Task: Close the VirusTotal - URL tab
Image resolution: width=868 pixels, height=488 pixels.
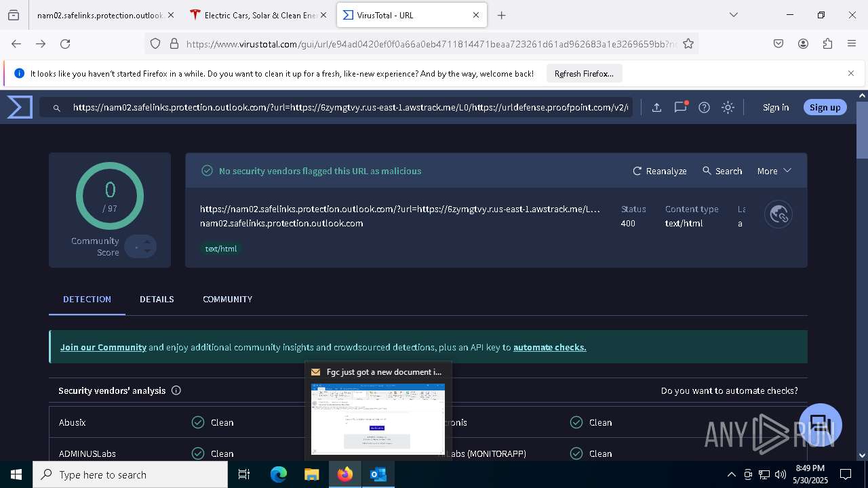Action: tap(476, 15)
